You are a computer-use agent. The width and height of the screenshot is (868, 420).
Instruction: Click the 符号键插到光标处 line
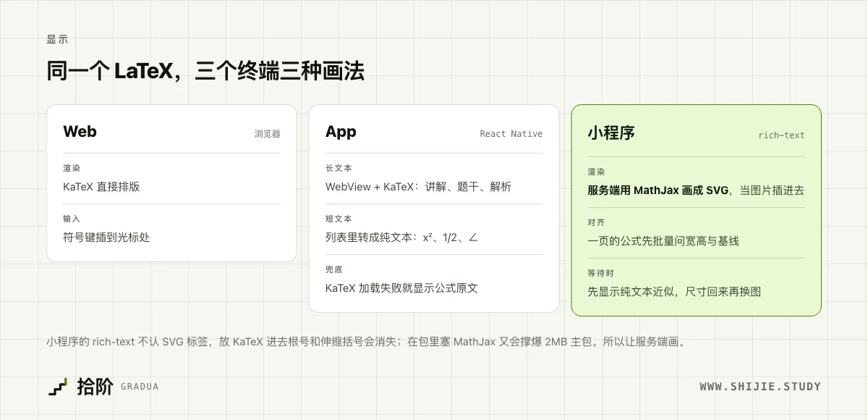[106, 238]
